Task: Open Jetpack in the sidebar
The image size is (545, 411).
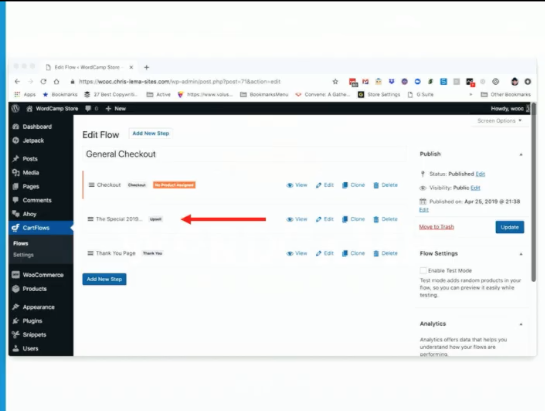Action: (x=29, y=140)
